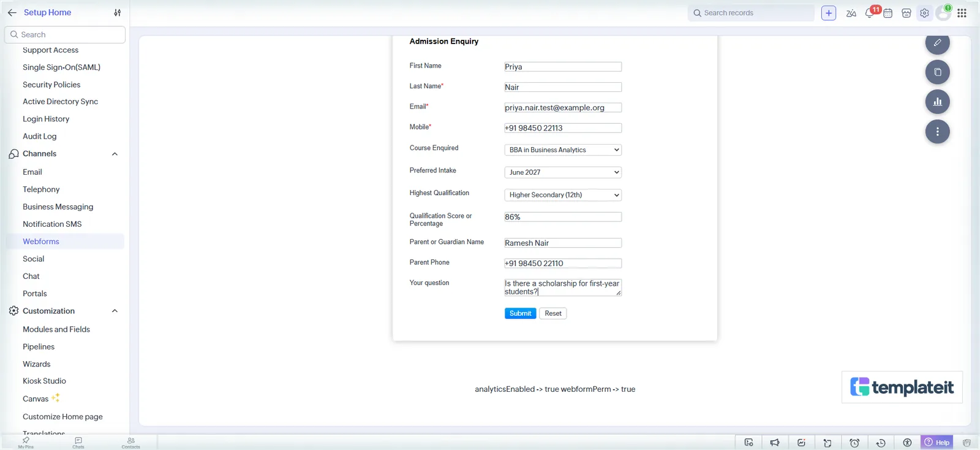Select Business Messaging in the sidebar
The width and height of the screenshot is (980, 450).
pos(58,207)
